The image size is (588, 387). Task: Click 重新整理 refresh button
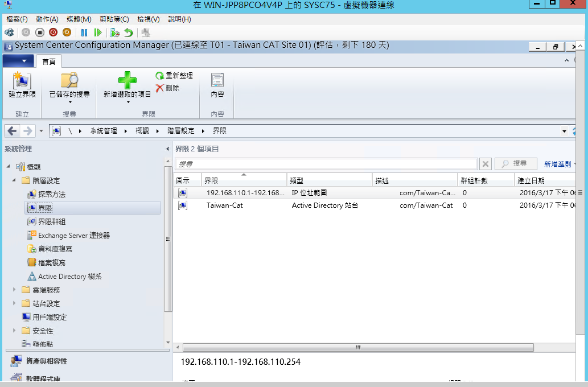click(x=174, y=75)
